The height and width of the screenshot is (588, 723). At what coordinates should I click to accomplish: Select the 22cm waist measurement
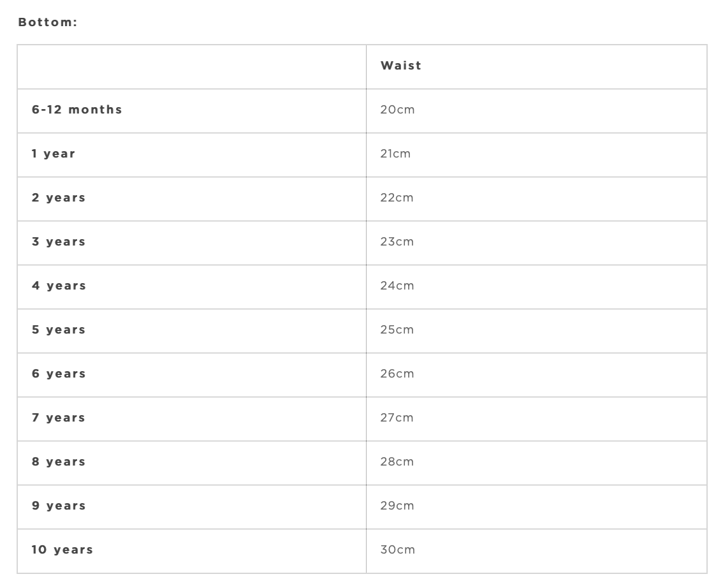click(x=397, y=198)
